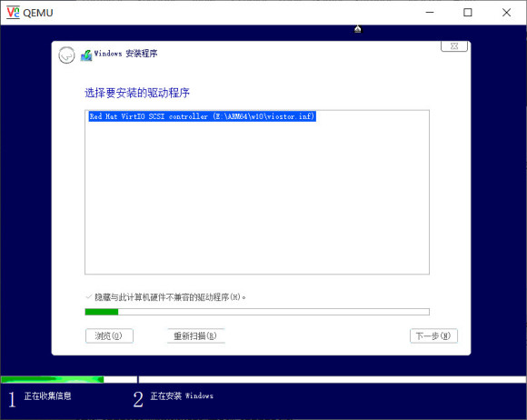Viewport: 527px width, 420px height.
Task: Click the setup stage progress bar at bottom
Action: point(263,379)
